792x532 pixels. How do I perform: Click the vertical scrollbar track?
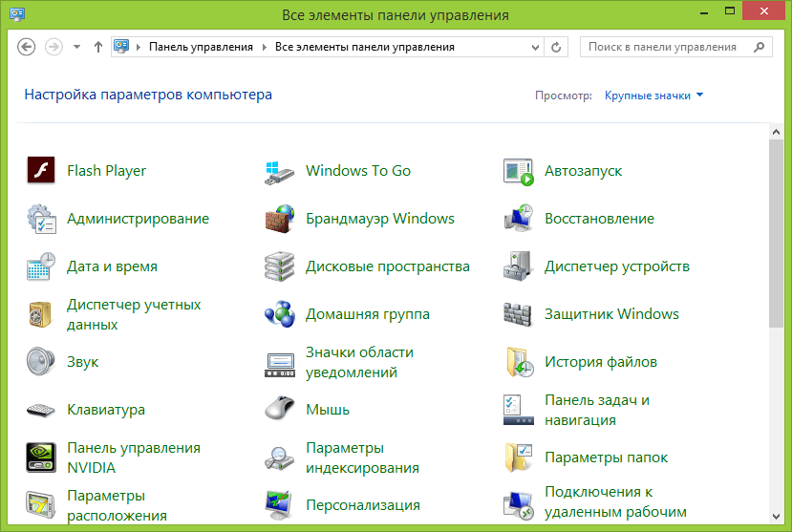coord(776,430)
